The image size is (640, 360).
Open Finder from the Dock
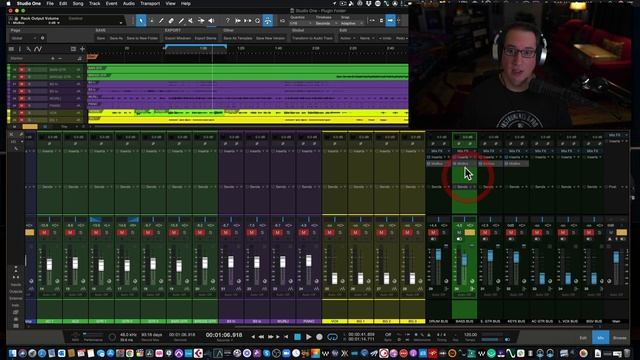(x=12, y=353)
